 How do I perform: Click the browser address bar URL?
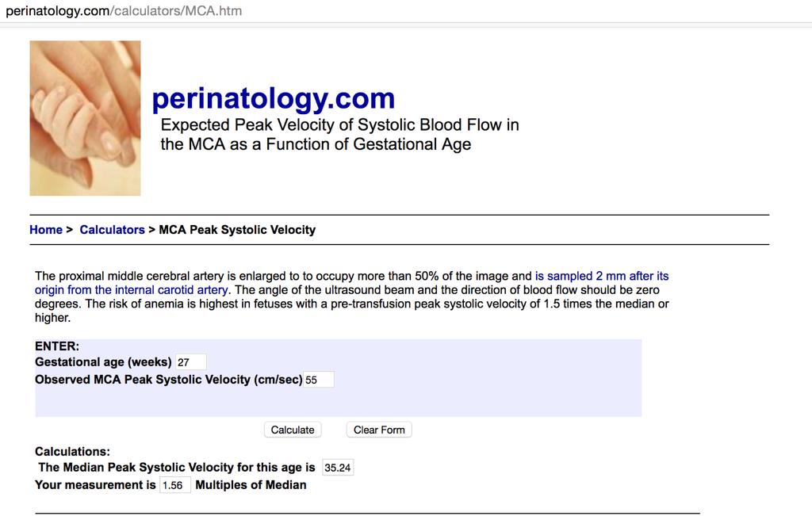(x=124, y=11)
